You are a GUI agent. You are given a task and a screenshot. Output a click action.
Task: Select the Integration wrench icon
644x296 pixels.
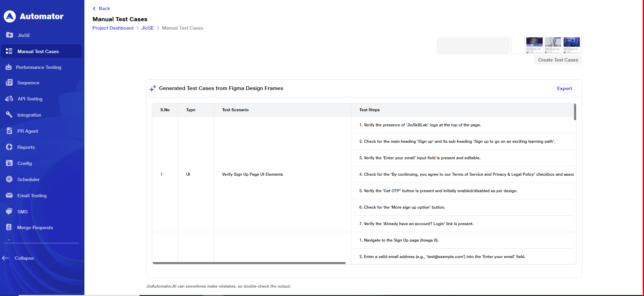click(x=9, y=115)
